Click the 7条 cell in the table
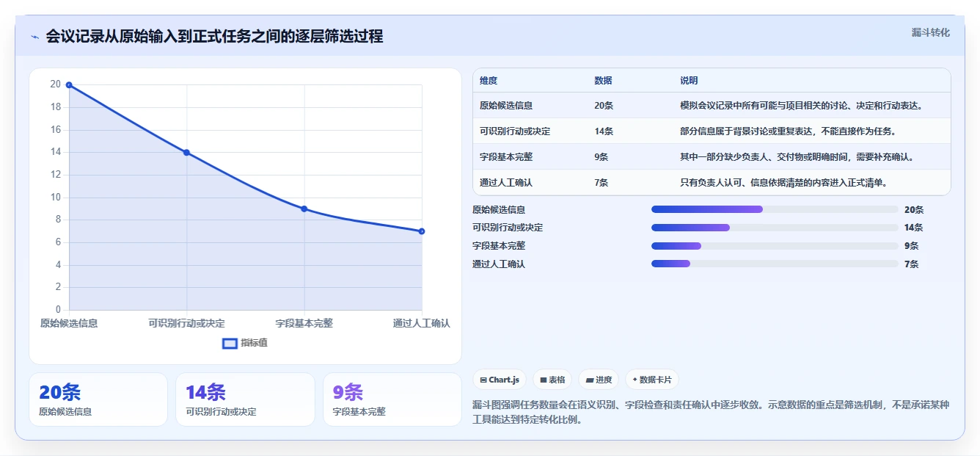Screen dimensions: 980x456 pyautogui.click(x=601, y=183)
